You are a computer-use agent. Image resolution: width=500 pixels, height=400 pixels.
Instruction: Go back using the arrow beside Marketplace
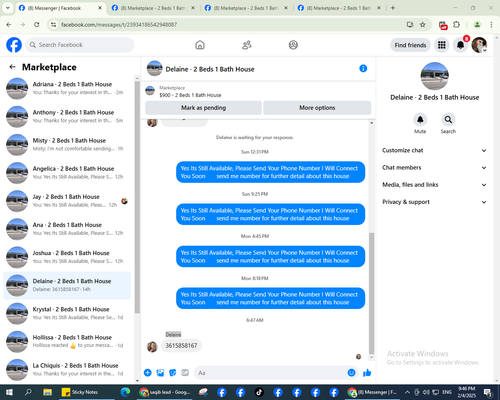(13, 67)
